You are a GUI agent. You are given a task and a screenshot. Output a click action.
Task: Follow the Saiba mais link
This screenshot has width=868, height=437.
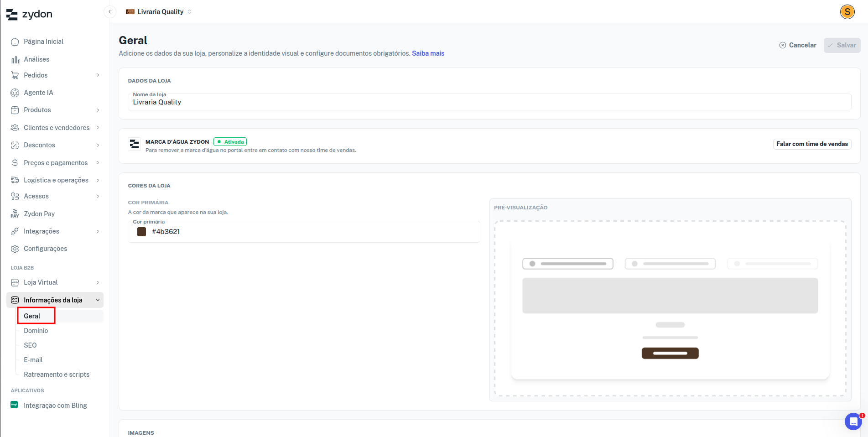point(428,53)
